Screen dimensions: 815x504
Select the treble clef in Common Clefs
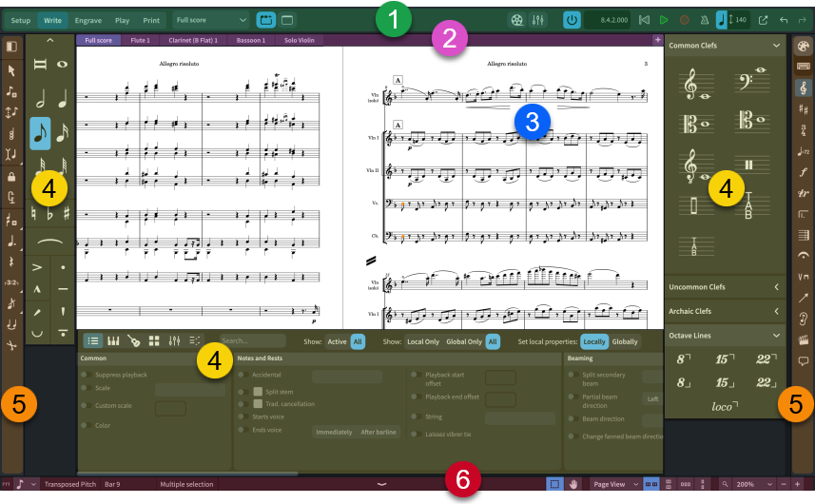[x=691, y=87]
